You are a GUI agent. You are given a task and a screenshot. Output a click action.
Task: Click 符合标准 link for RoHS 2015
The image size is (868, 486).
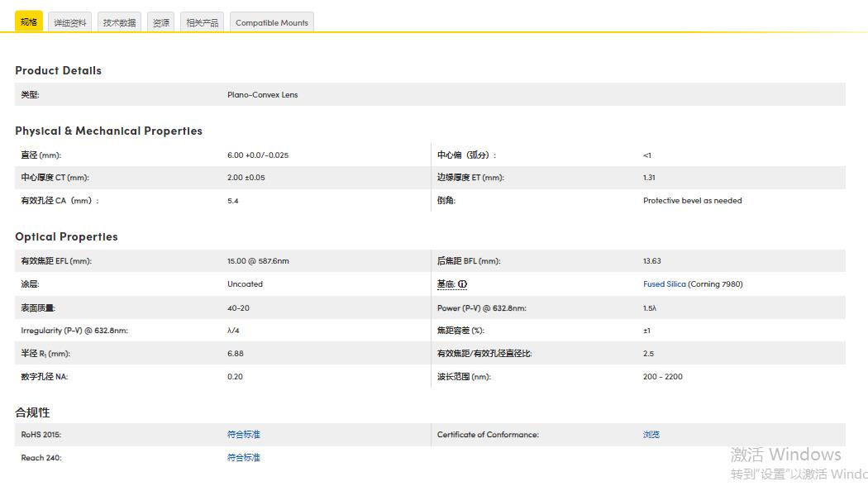(x=244, y=435)
